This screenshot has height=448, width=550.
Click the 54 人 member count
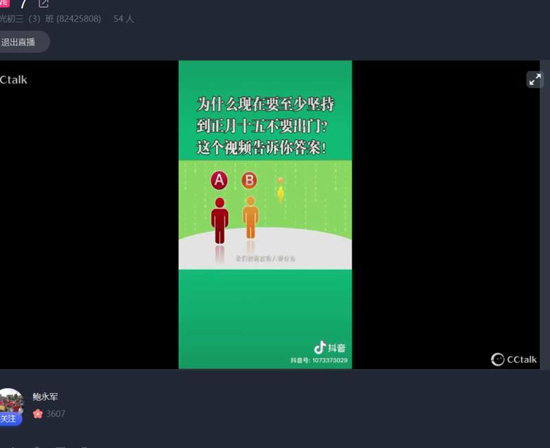tap(124, 19)
